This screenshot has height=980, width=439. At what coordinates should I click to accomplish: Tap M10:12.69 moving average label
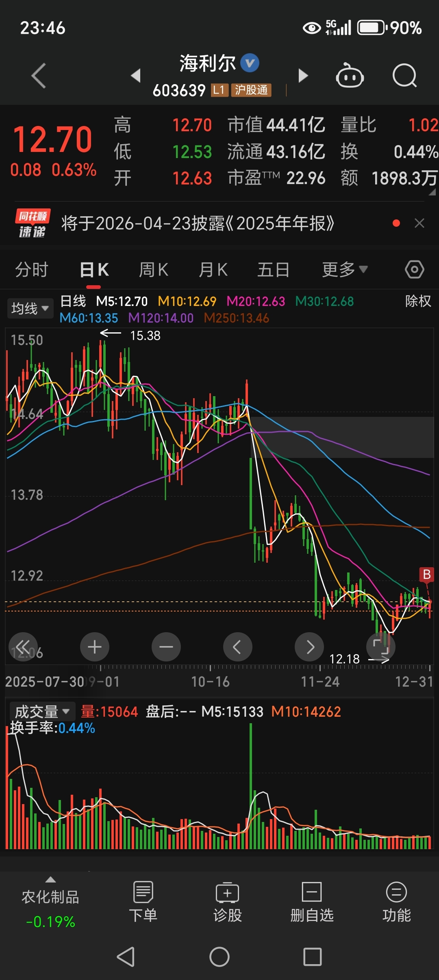(x=187, y=301)
